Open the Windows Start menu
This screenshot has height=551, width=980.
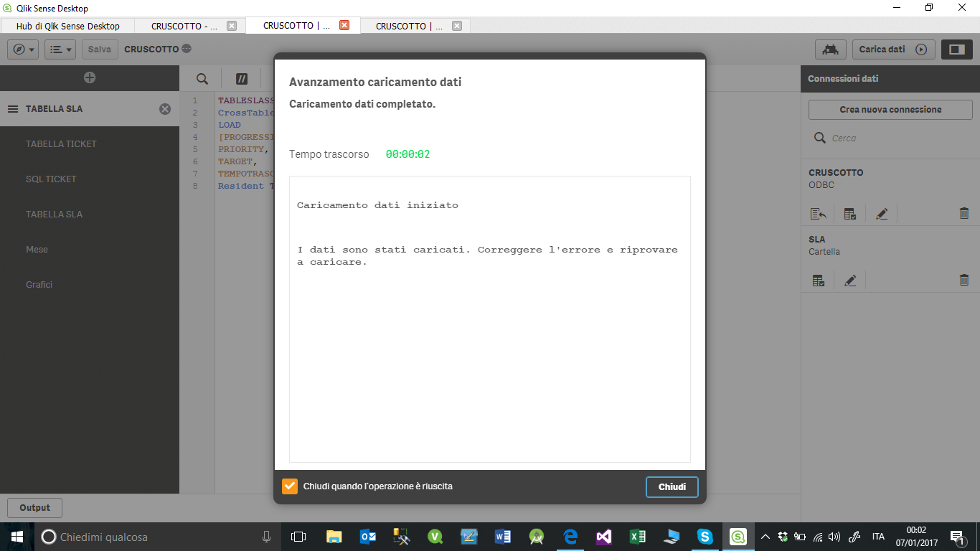pyautogui.click(x=17, y=537)
